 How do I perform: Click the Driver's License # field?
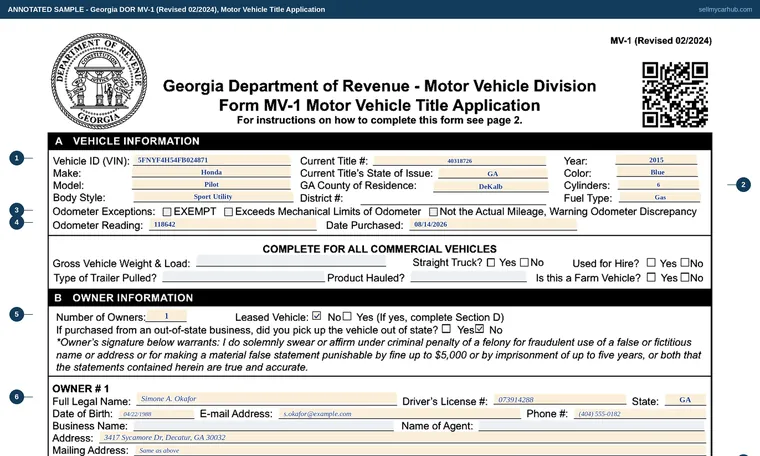point(560,400)
